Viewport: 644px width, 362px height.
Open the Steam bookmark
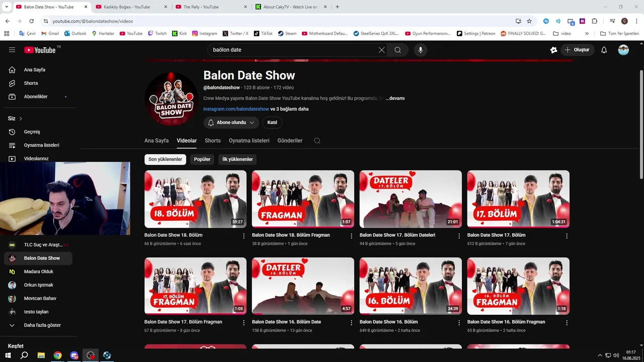coord(287,33)
